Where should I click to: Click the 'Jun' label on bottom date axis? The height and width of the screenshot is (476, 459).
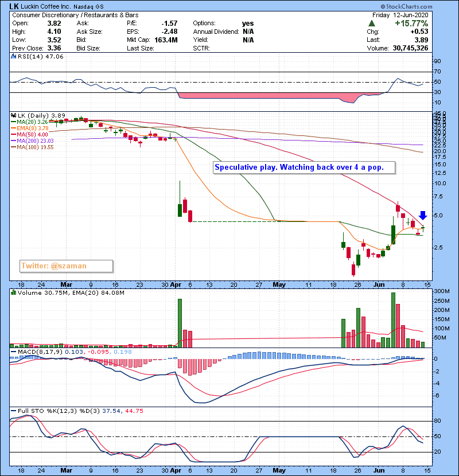379,470
